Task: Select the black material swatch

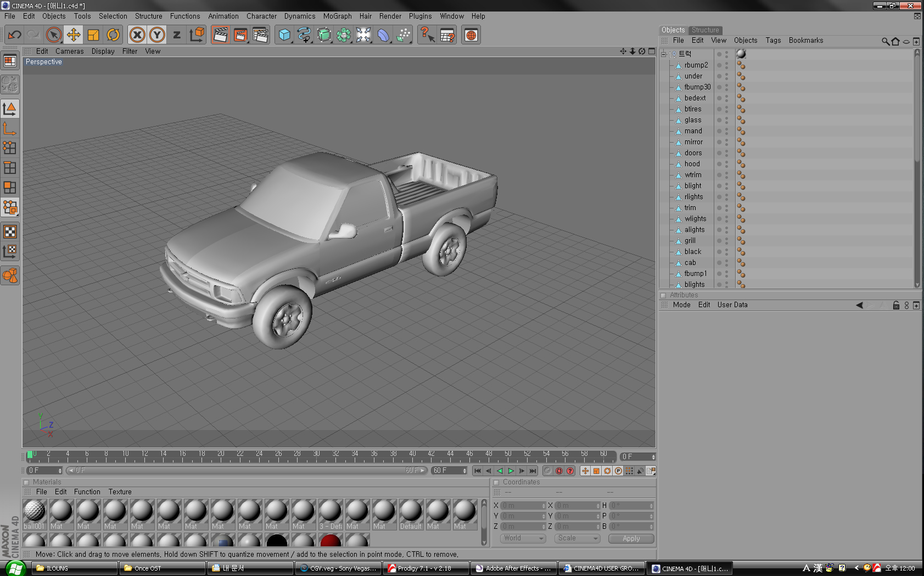Action: pyautogui.click(x=277, y=540)
